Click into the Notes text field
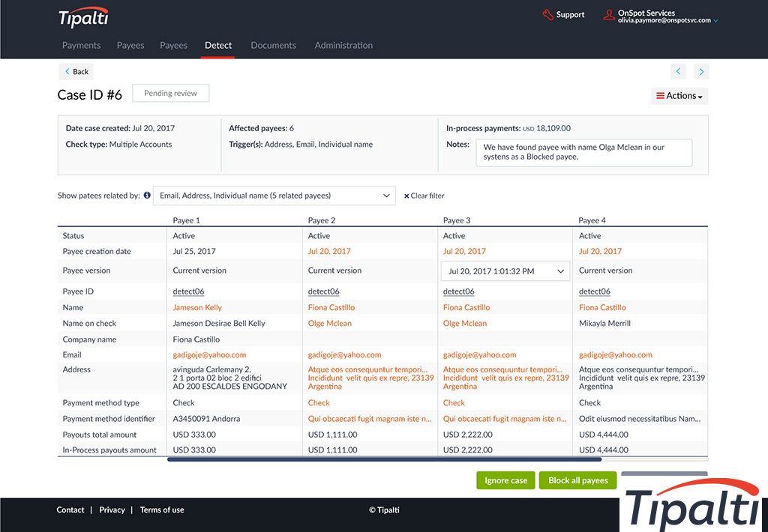 583,153
